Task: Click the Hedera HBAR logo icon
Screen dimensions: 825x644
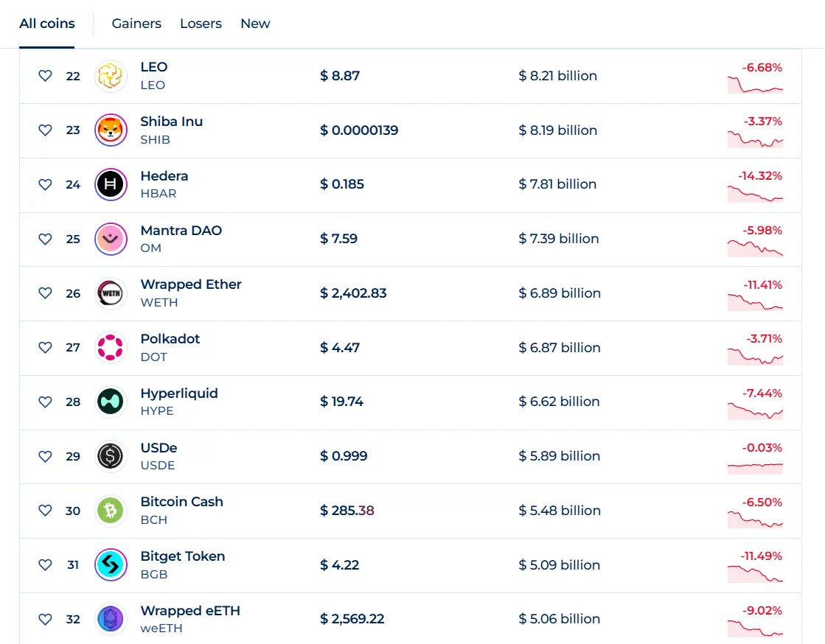Action: [x=111, y=184]
